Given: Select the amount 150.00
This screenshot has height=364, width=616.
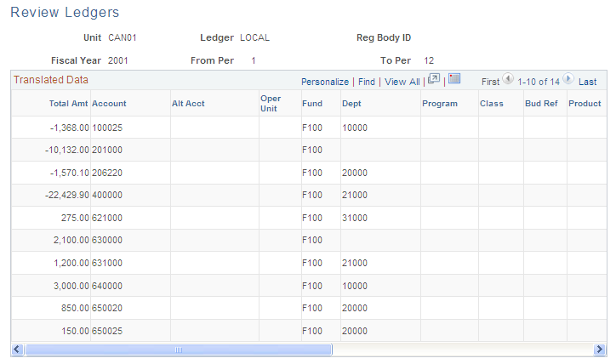Looking at the screenshot, I should coord(75,332).
